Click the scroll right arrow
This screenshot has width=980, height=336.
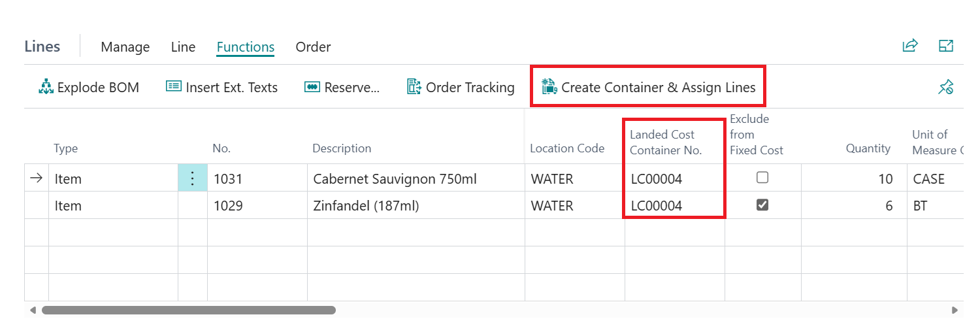[x=955, y=311]
